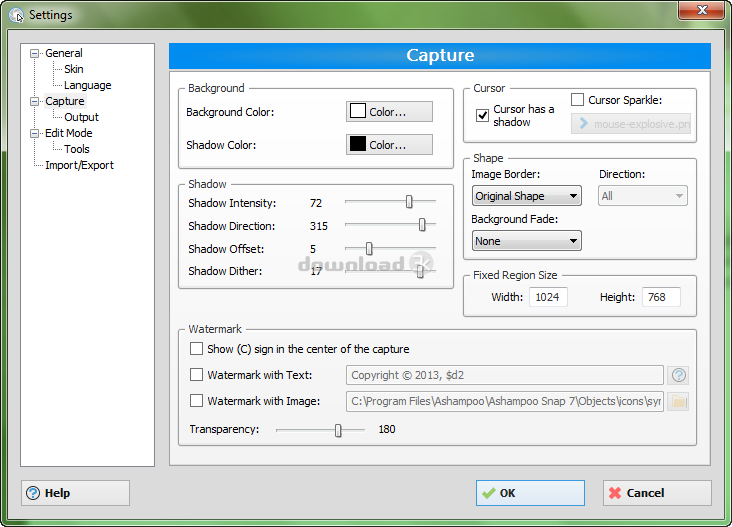
Task: Open the Direction dropdown
Action: coord(642,196)
